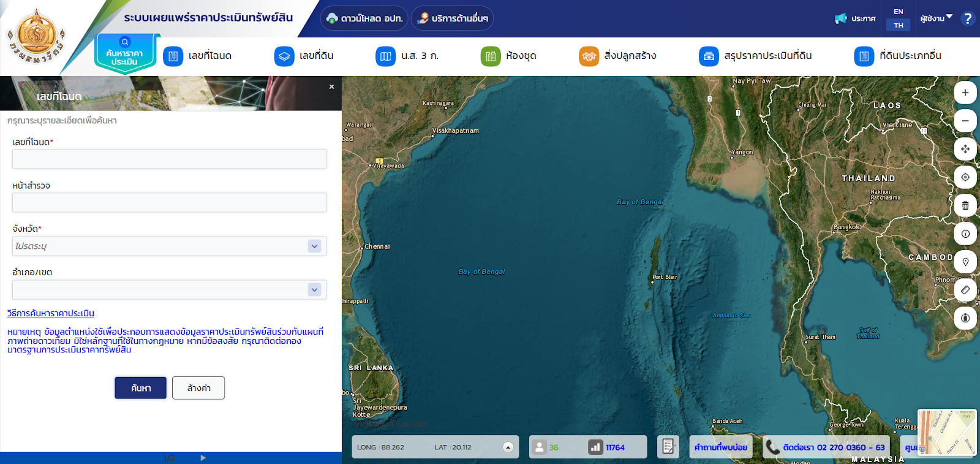Click the trash icon to clear map
The height and width of the screenshot is (464, 980).
coord(965,205)
